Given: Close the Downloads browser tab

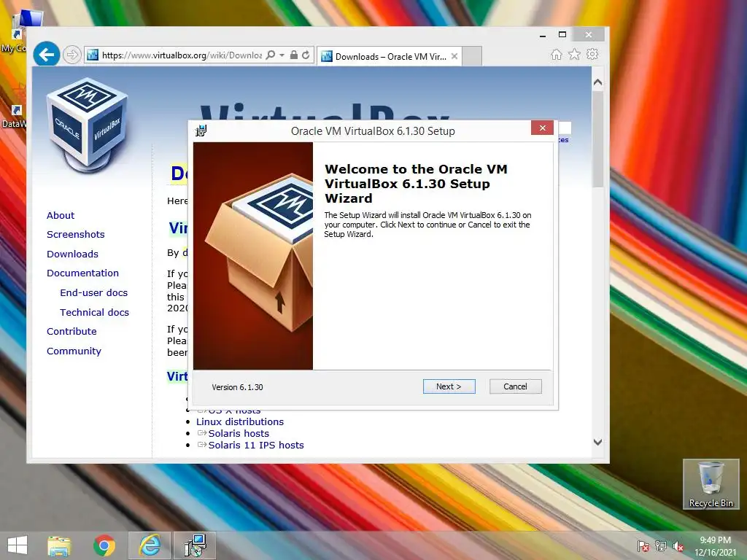Looking at the screenshot, I should 454,56.
